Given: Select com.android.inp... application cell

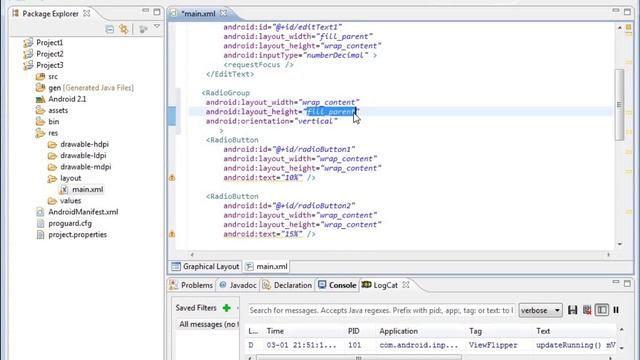Looking at the screenshot, I should coord(419,345).
